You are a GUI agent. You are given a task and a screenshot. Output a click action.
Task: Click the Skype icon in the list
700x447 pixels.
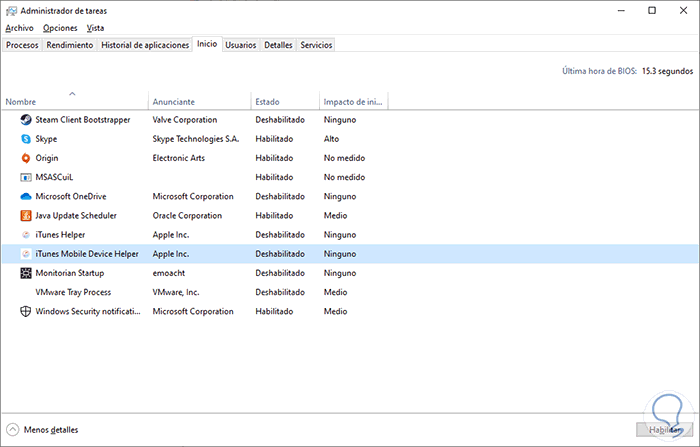[26, 139]
